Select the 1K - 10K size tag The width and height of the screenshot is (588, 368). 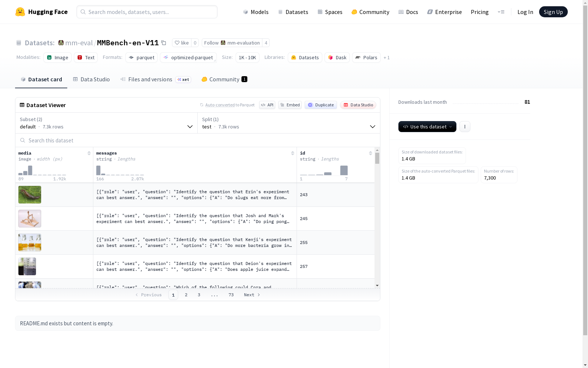tap(247, 57)
